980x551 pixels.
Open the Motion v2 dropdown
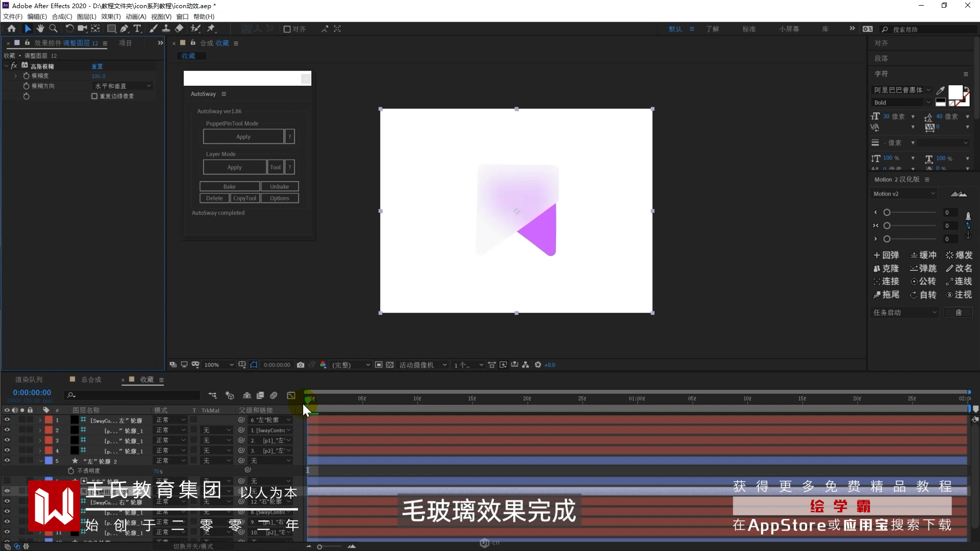[904, 194]
